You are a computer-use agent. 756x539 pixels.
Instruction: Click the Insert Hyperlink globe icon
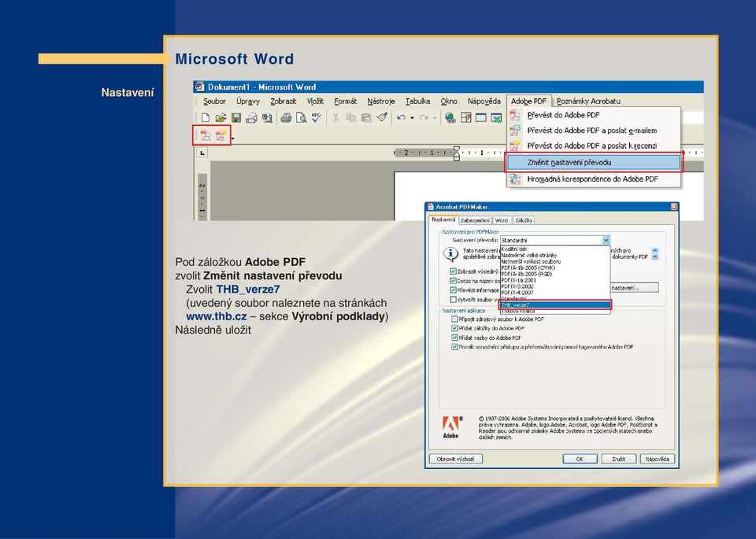(450, 117)
